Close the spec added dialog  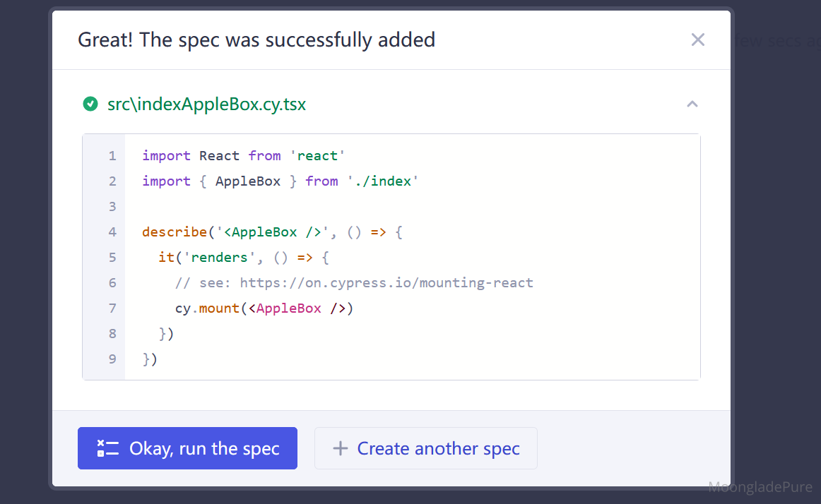[697, 40]
